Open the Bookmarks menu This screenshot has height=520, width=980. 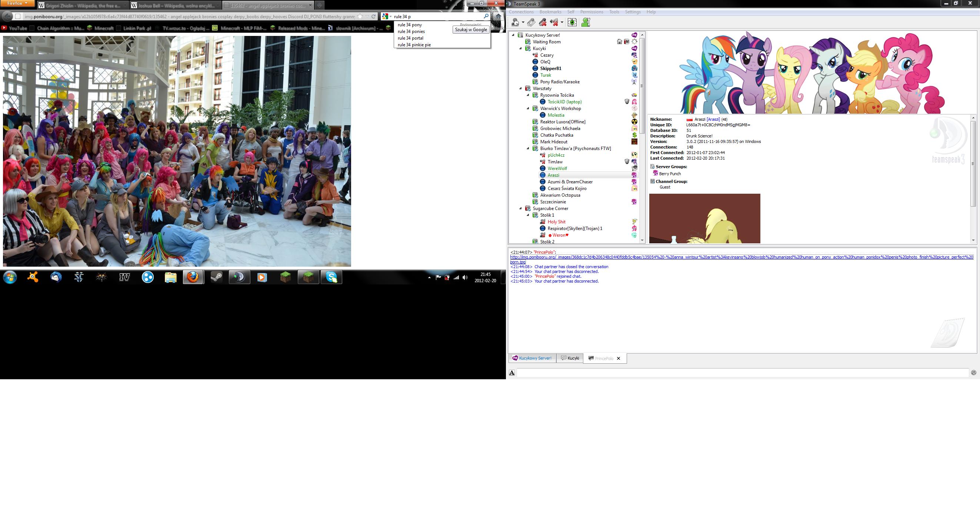point(550,12)
